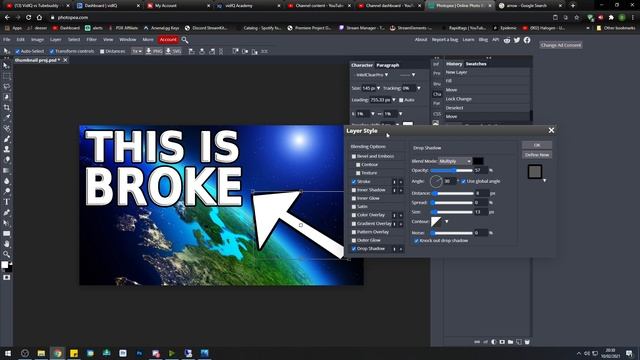Toggle Transform controls checkbox
The width and height of the screenshot is (640, 360).
(52, 51)
